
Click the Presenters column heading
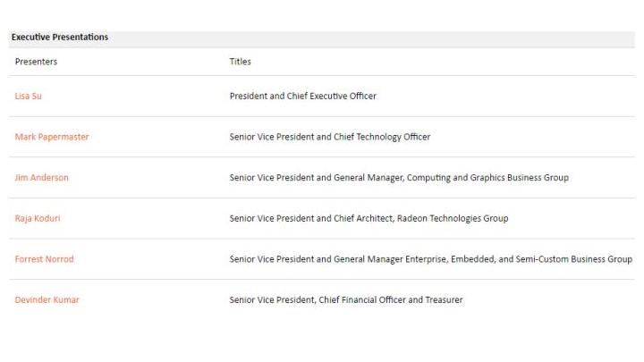tap(36, 62)
